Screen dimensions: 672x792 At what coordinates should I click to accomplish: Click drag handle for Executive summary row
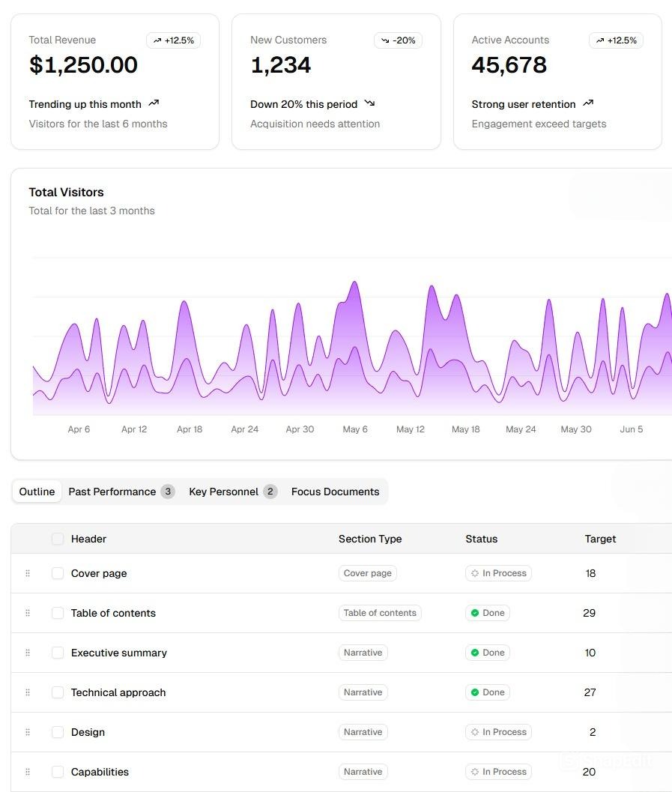(x=28, y=653)
